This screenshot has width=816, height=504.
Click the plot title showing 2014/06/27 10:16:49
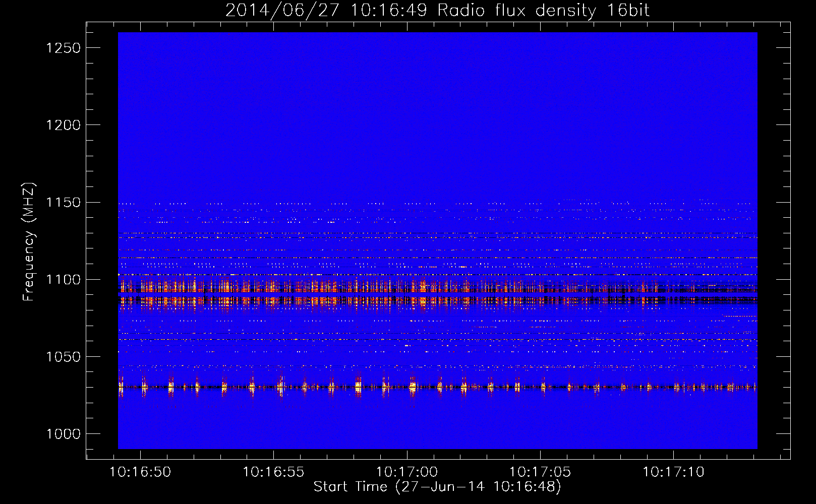pos(437,11)
